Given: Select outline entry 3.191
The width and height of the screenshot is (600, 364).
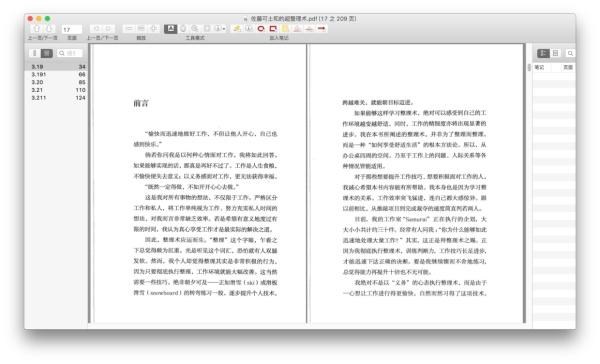Looking at the screenshot, I should click(56, 74).
